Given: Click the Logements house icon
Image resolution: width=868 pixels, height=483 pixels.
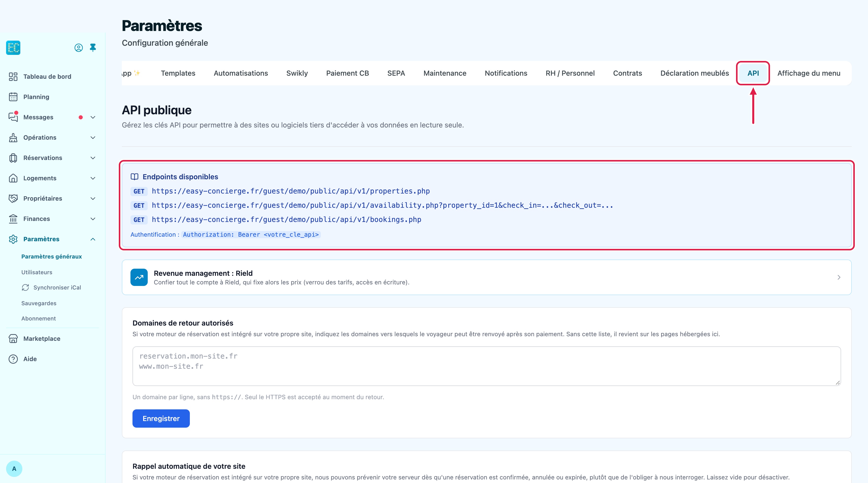Looking at the screenshot, I should tap(13, 178).
